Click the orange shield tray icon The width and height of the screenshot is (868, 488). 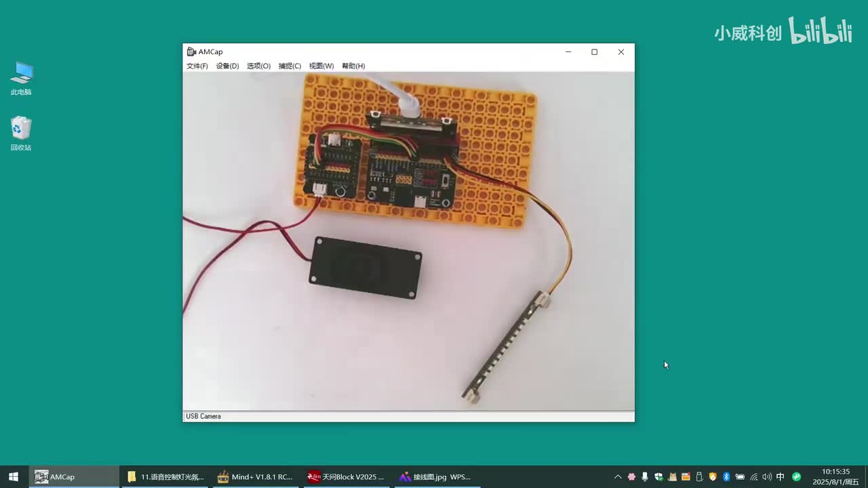point(713,476)
